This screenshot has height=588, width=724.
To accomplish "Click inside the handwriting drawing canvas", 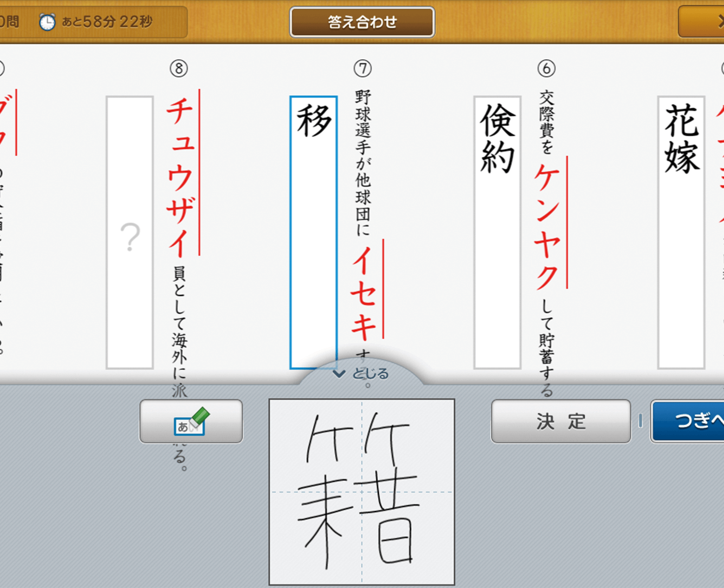I will (x=362, y=492).
